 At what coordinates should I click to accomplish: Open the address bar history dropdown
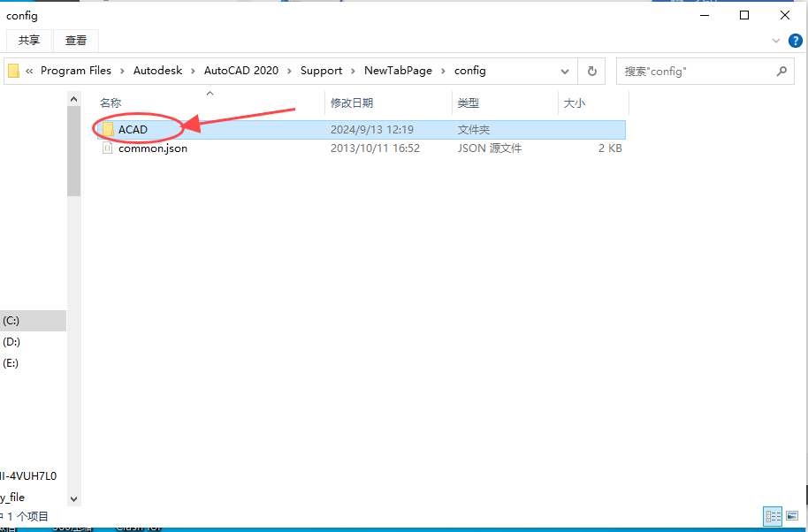click(x=565, y=71)
